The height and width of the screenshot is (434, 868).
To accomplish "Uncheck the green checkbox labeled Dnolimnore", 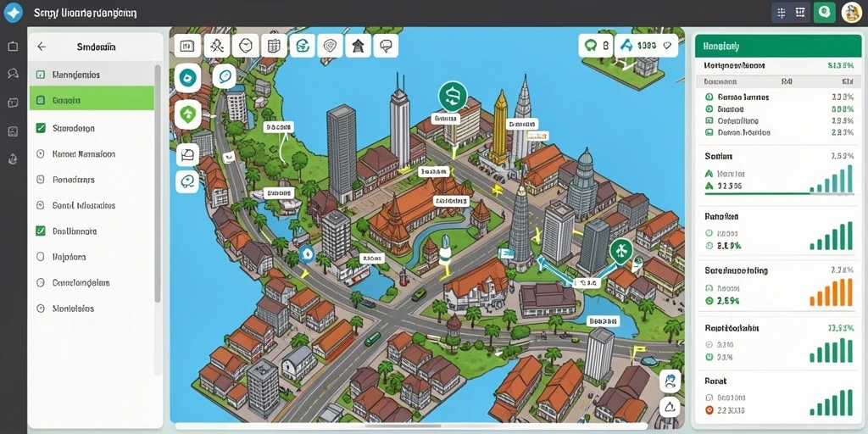I will tap(41, 231).
